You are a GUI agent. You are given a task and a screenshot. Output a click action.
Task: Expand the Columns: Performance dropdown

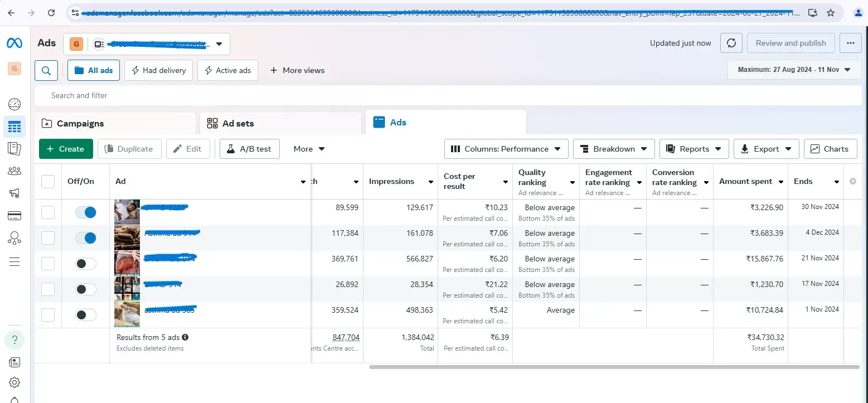(x=506, y=149)
